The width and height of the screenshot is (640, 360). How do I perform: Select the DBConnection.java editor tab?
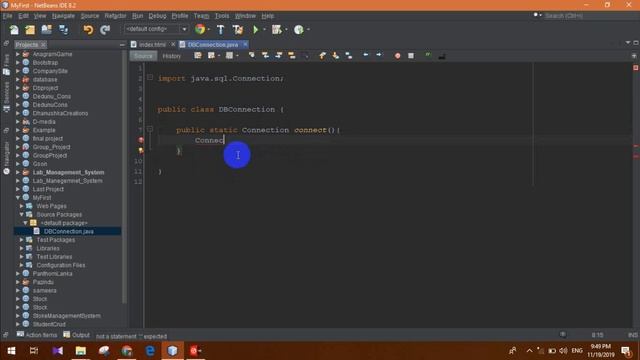point(213,44)
